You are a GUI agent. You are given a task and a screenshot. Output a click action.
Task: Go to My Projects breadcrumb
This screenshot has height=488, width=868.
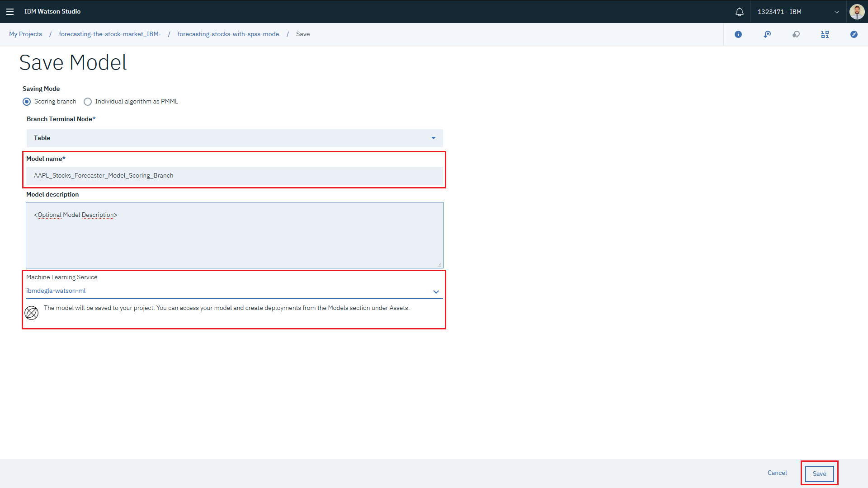click(x=25, y=34)
